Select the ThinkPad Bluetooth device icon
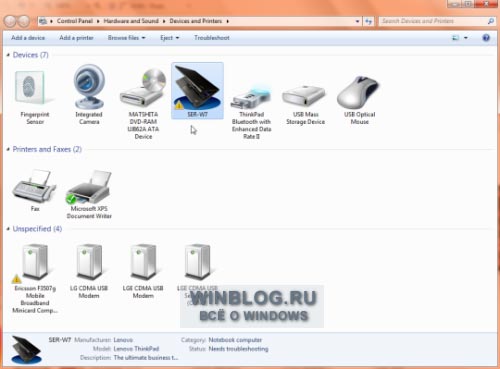 click(251, 97)
